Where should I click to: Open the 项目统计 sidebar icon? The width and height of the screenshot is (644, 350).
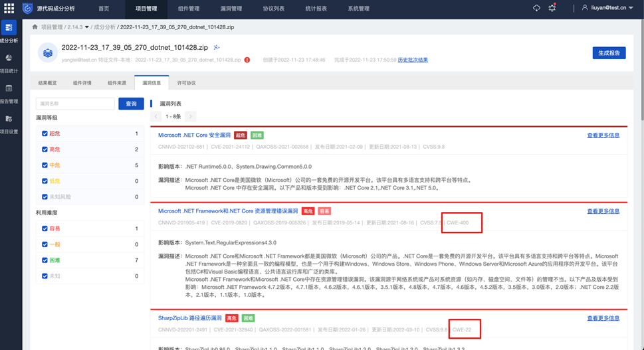tap(9, 58)
